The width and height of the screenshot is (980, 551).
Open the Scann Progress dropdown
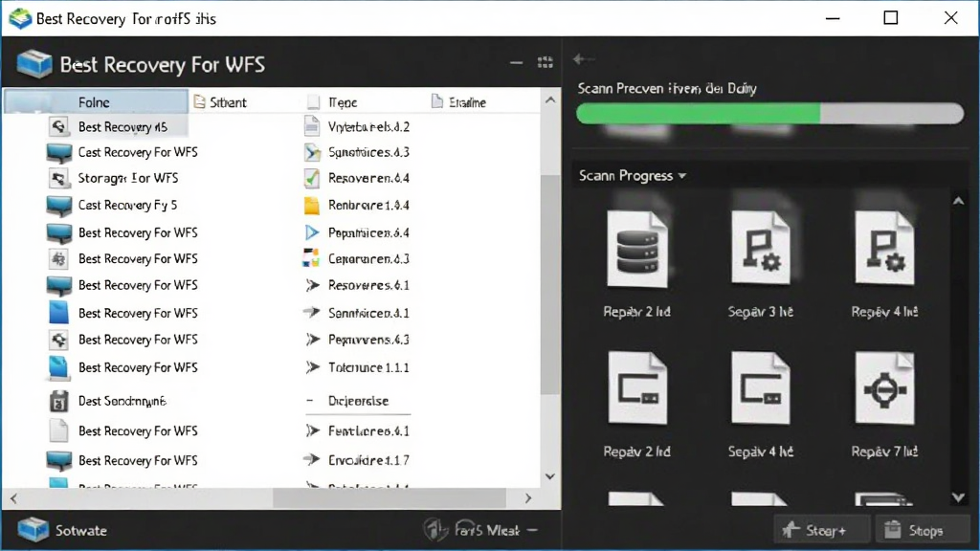point(632,176)
